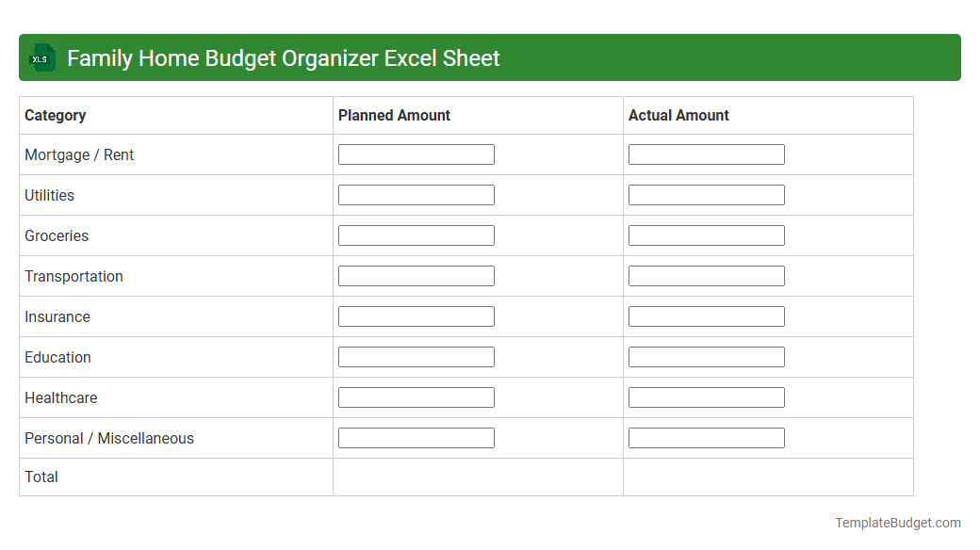Click the Actual Amount field for Groceries
The height and width of the screenshot is (550, 980).
(706, 235)
